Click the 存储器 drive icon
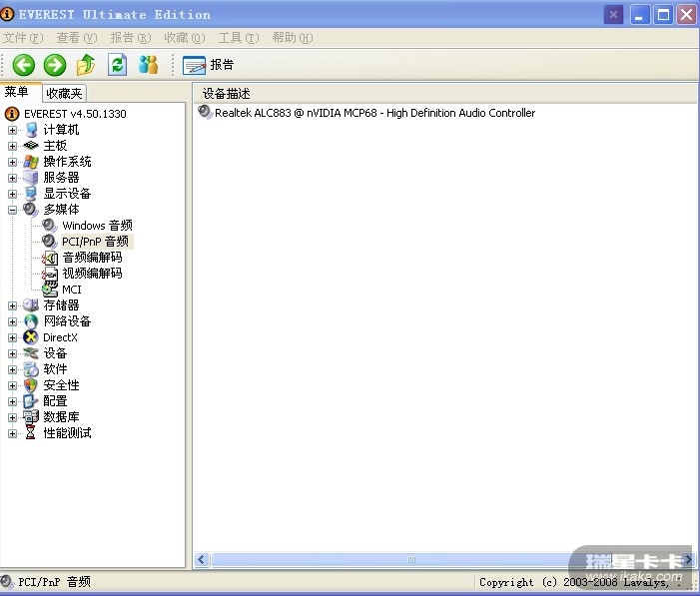The height and width of the screenshot is (596, 700). click(31, 305)
